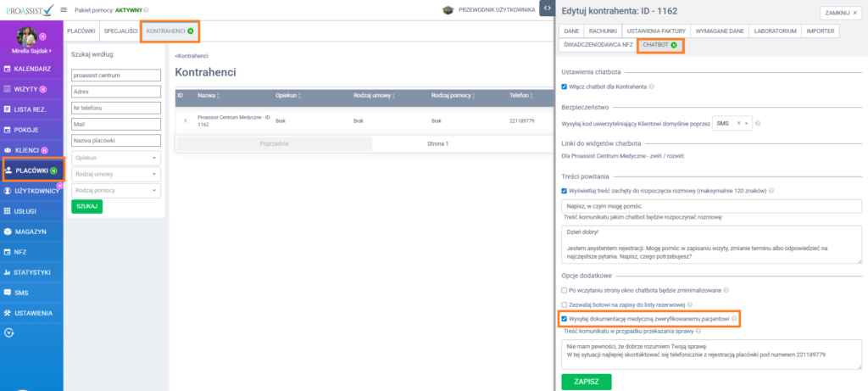Enable 'Zezwalaj botowi na zapisy do listy rezerwowej'
The width and height of the screenshot is (868, 391).
[565, 304]
